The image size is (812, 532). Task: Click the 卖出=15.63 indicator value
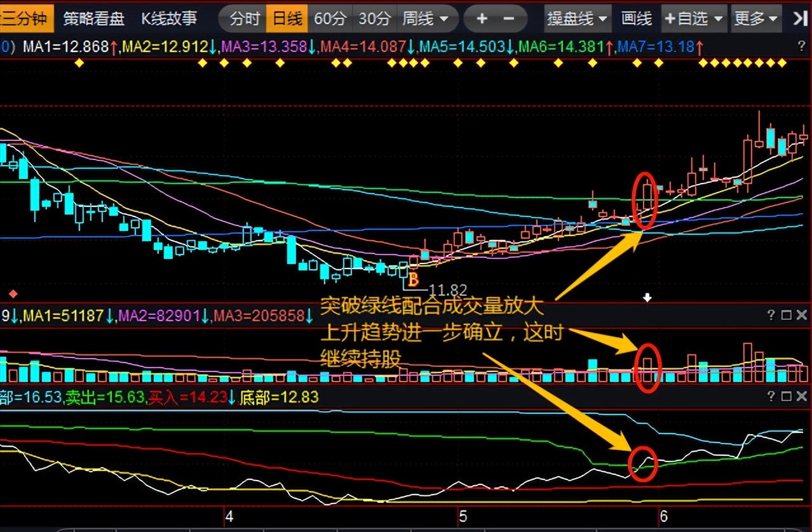pyautogui.click(x=105, y=397)
